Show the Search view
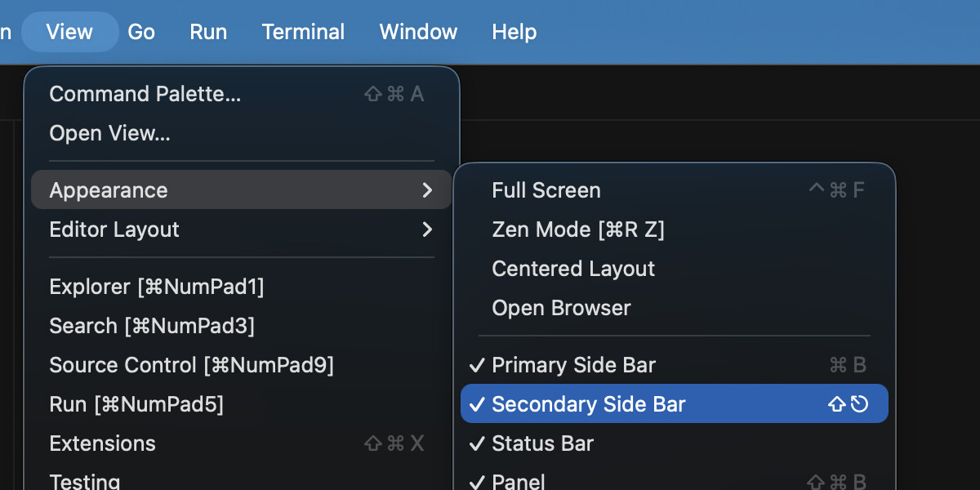This screenshot has height=490, width=980. 152,326
